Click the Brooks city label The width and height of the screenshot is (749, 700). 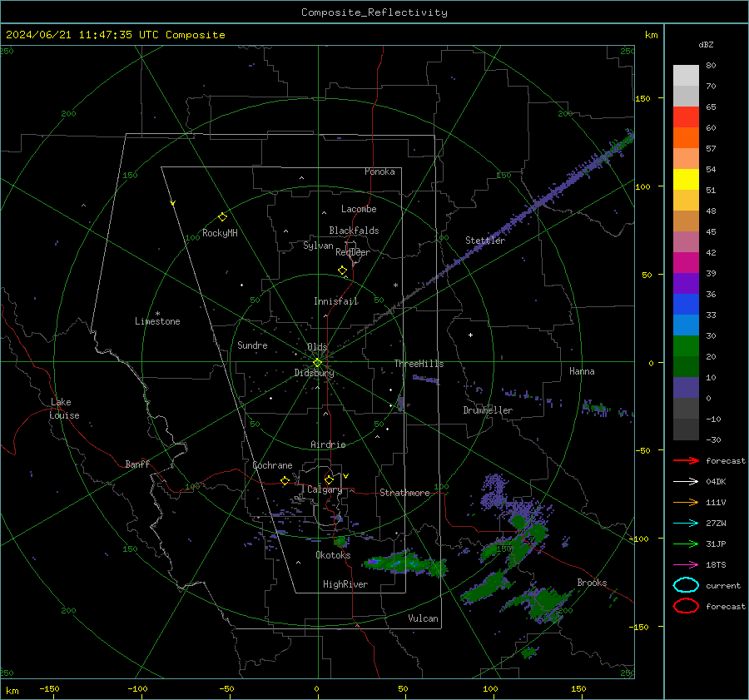point(592,583)
